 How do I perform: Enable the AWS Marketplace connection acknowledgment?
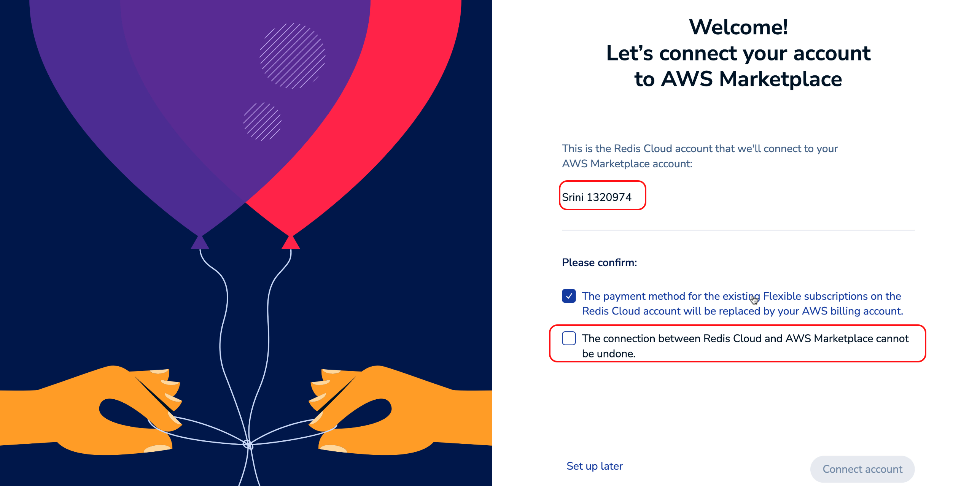tap(568, 338)
